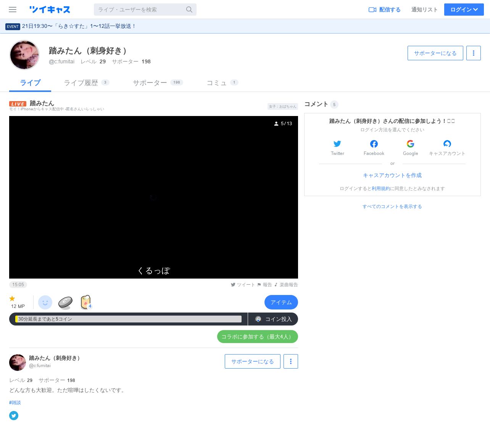Click the LIVE badge next to 踏みたん
Screen dimensions: 490x448
[18, 104]
